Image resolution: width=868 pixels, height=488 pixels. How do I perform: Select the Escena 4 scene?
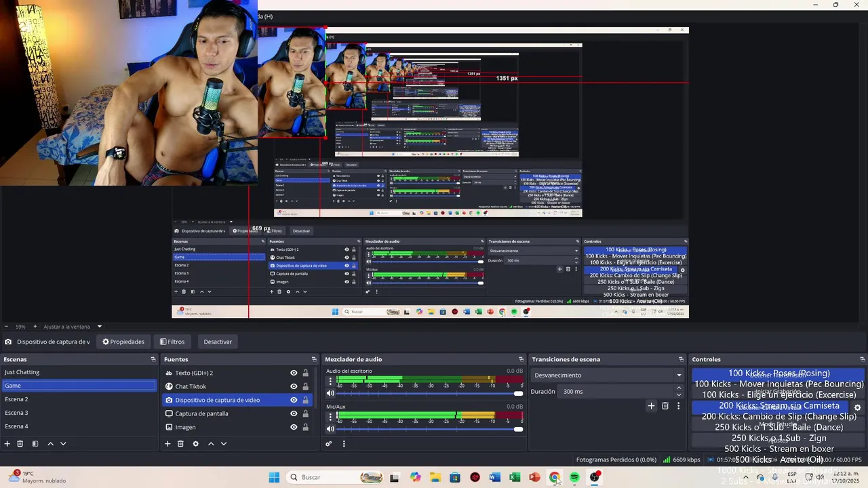[79, 426]
